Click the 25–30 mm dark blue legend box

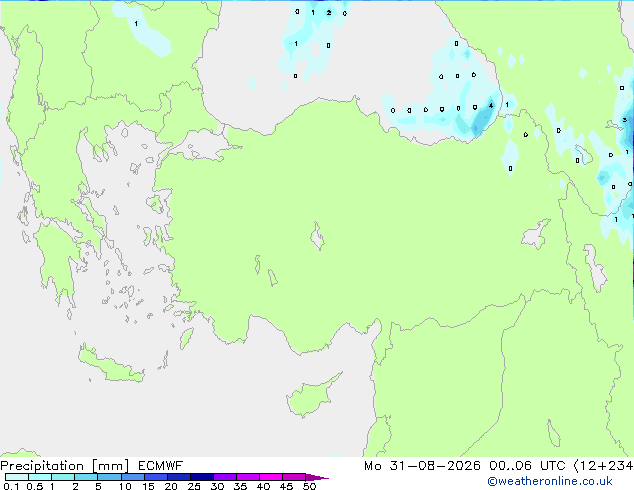[x=201, y=477]
